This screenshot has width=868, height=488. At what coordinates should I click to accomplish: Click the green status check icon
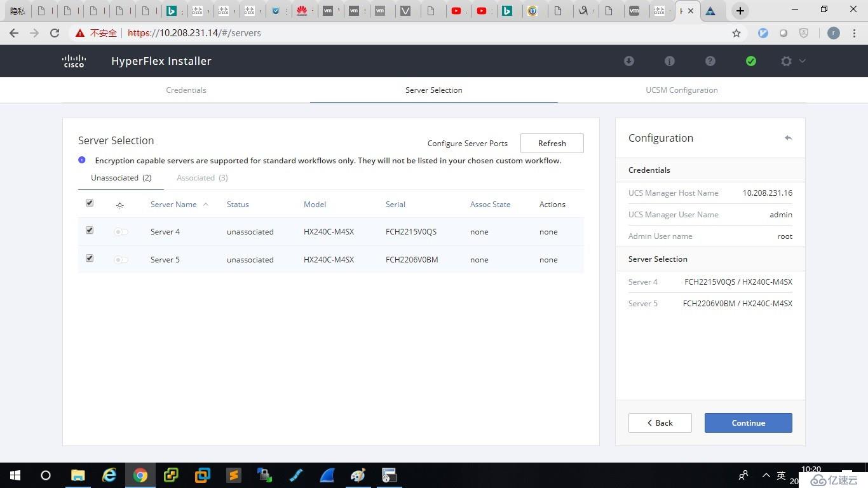pyautogui.click(x=751, y=61)
